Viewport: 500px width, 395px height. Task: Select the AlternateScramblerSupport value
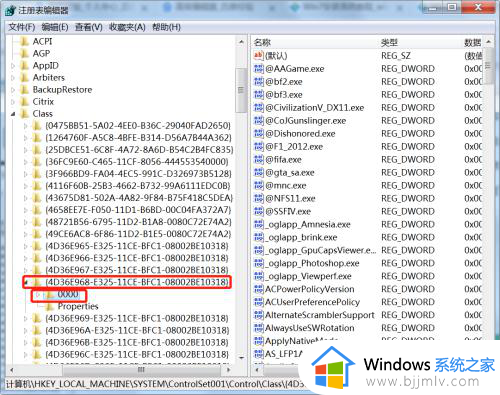pyautogui.click(x=320, y=315)
